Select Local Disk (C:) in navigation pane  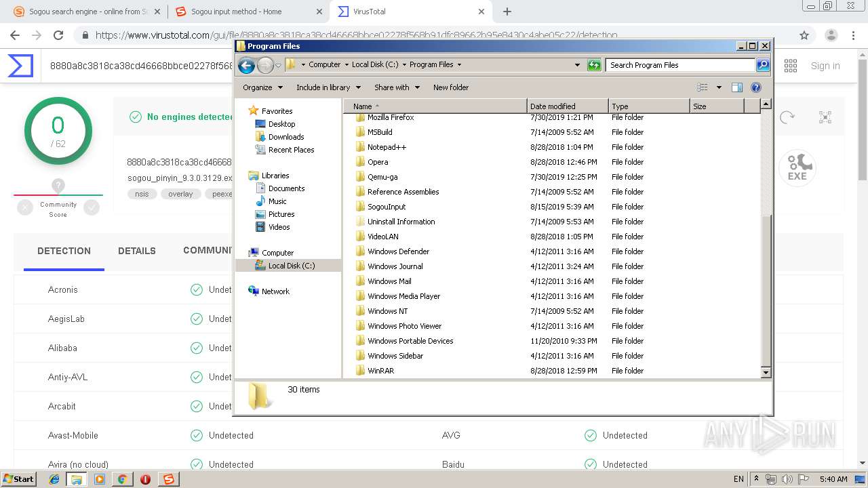[x=291, y=266]
